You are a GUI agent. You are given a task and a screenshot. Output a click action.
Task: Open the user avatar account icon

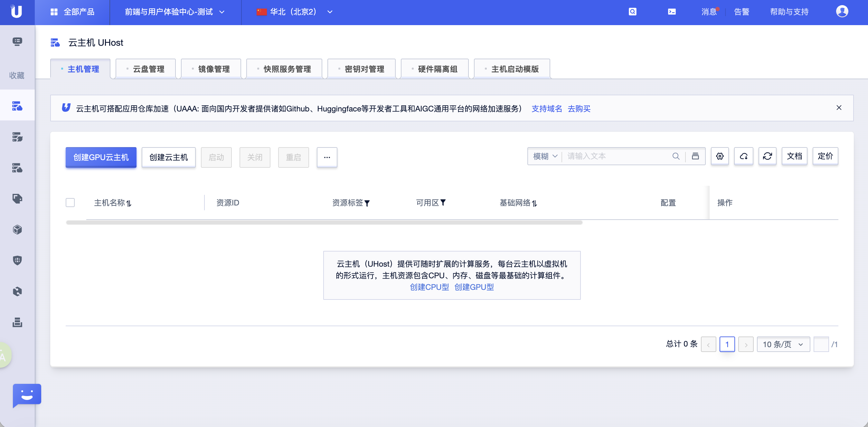[x=842, y=12]
